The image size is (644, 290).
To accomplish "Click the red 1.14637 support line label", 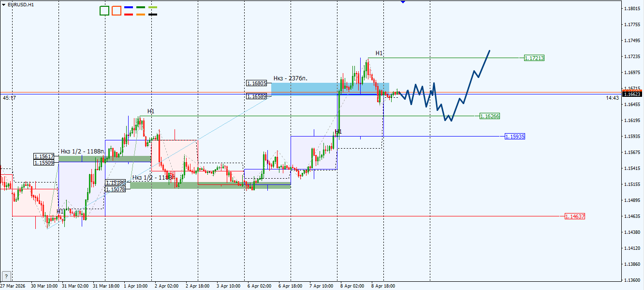I will (575, 216).
